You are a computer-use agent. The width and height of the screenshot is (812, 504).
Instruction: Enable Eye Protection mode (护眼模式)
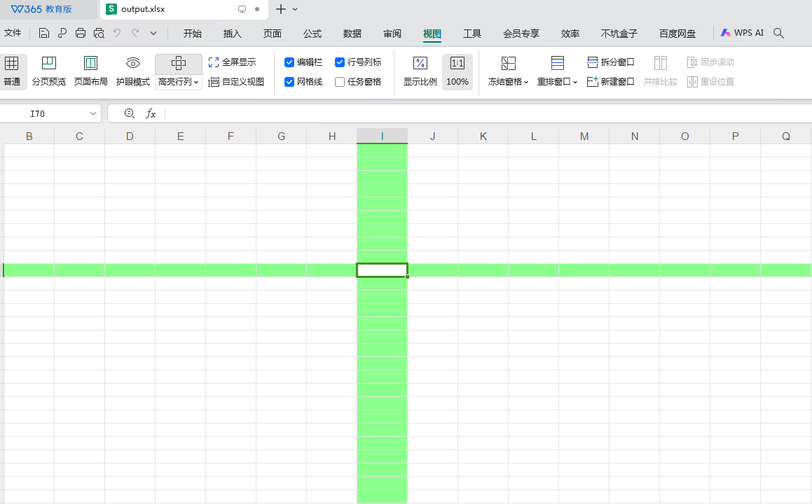(132, 71)
